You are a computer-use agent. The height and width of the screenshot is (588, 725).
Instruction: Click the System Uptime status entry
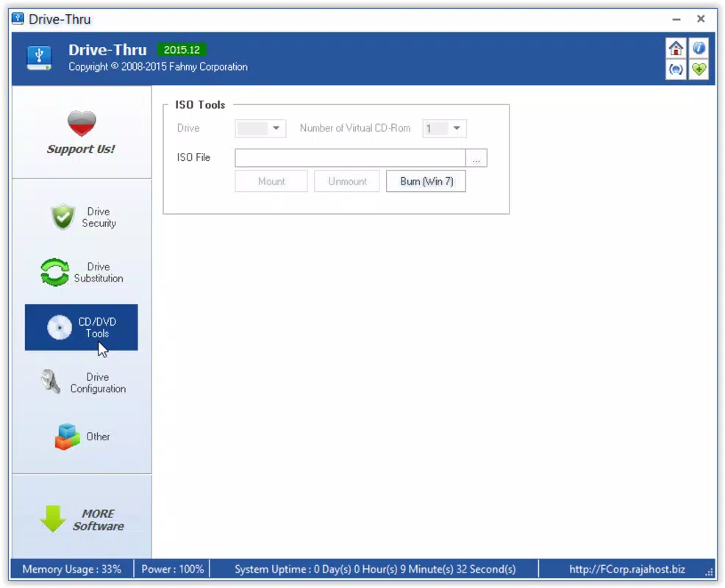[x=375, y=569]
